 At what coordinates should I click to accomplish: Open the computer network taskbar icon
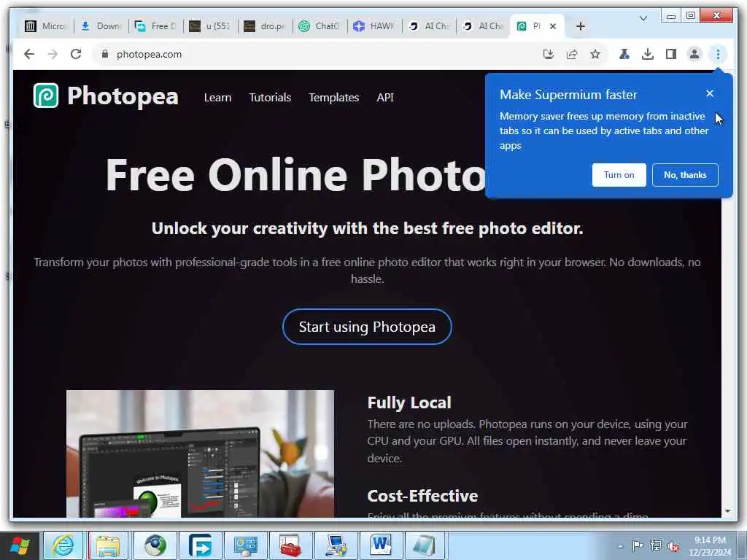point(336,545)
